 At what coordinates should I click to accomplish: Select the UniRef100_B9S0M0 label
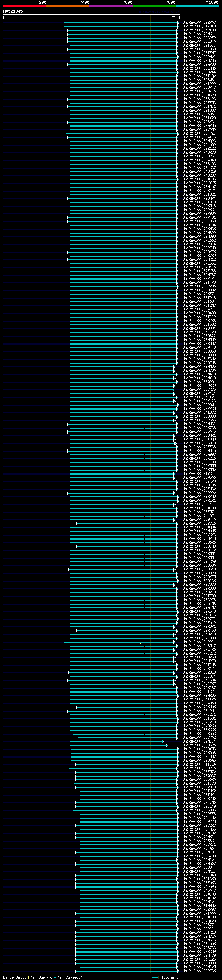[199, 129]
